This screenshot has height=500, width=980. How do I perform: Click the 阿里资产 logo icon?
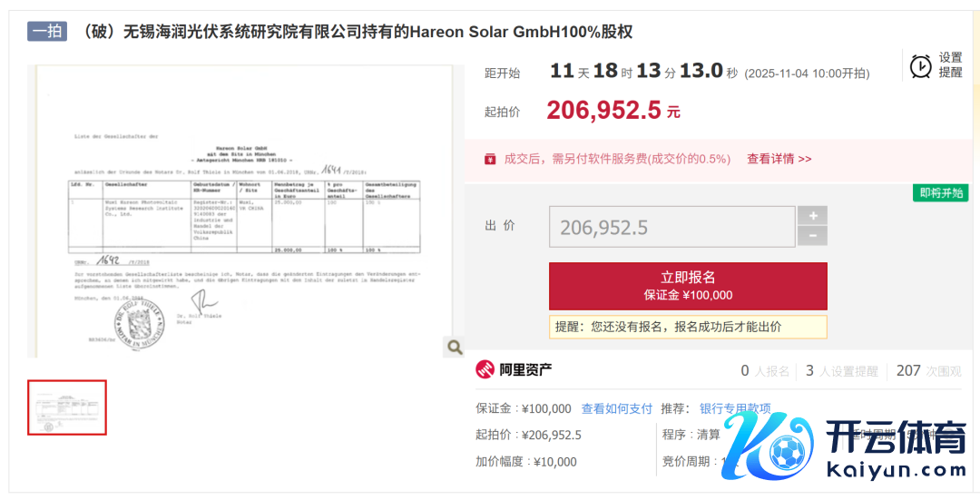(485, 369)
